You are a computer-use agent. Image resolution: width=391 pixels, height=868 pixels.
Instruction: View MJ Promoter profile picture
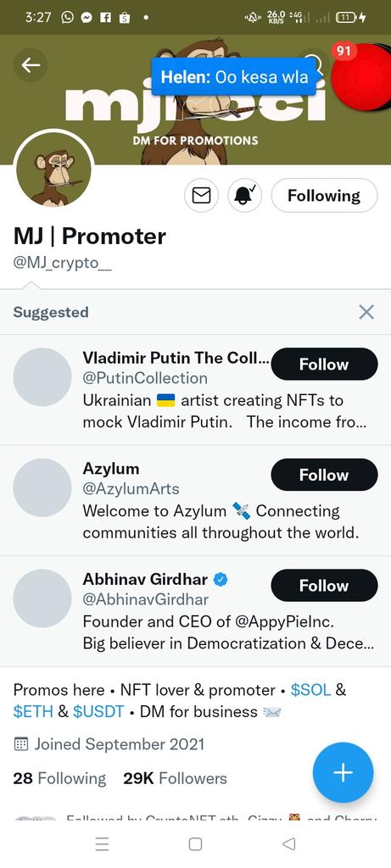[x=53, y=170]
